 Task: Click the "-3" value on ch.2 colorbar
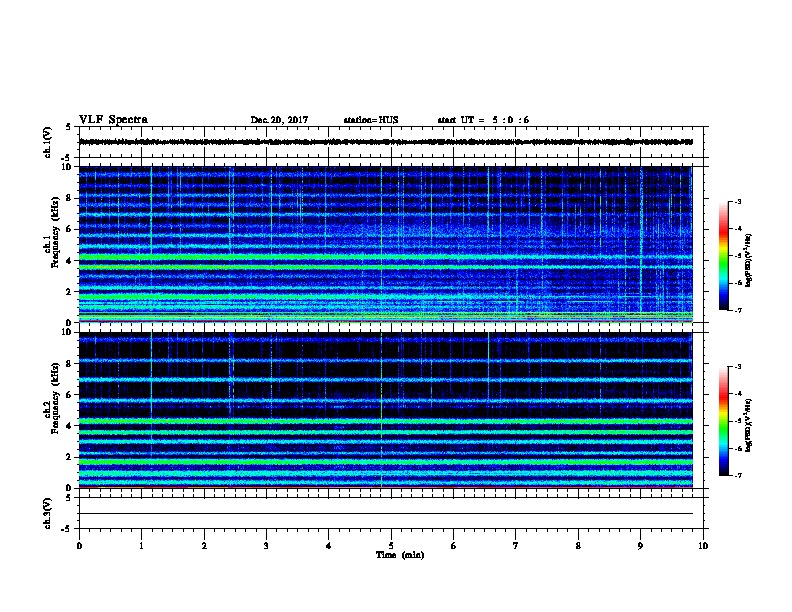pyautogui.click(x=737, y=367)
